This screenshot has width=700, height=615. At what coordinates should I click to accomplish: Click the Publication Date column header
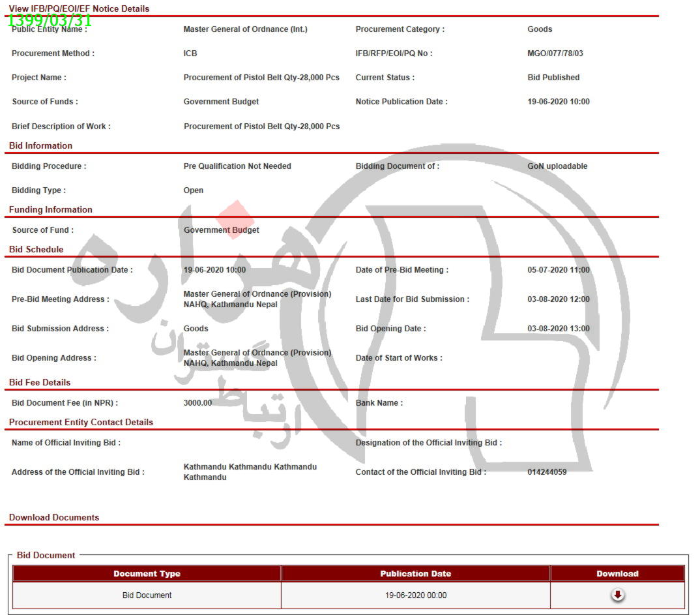point(415,574)
